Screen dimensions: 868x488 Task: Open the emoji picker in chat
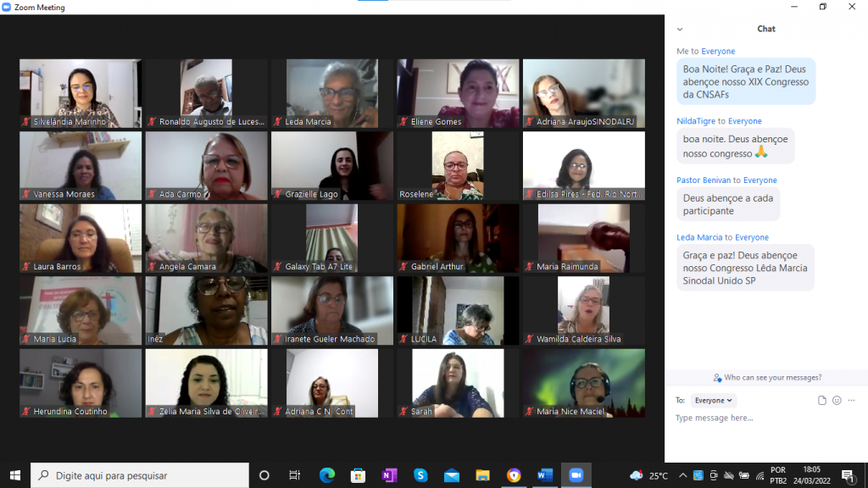click(837, 401)
